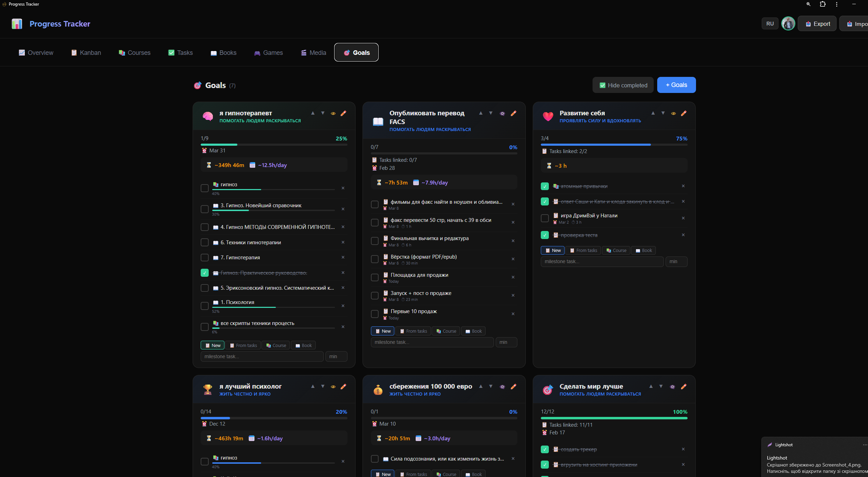Open the RU language selector

pyautogui.click(x=770, y=23)
